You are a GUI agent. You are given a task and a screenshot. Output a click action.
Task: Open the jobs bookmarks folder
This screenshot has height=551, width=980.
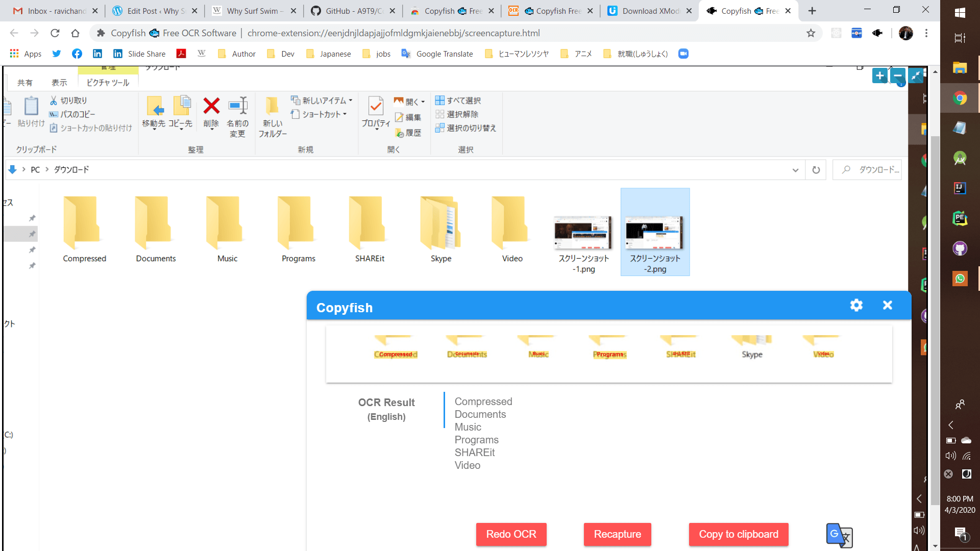[377, 54]
